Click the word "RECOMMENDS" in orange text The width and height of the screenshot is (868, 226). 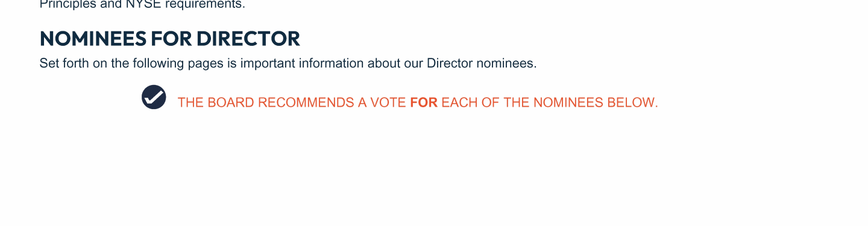click(x=306, y=102)
